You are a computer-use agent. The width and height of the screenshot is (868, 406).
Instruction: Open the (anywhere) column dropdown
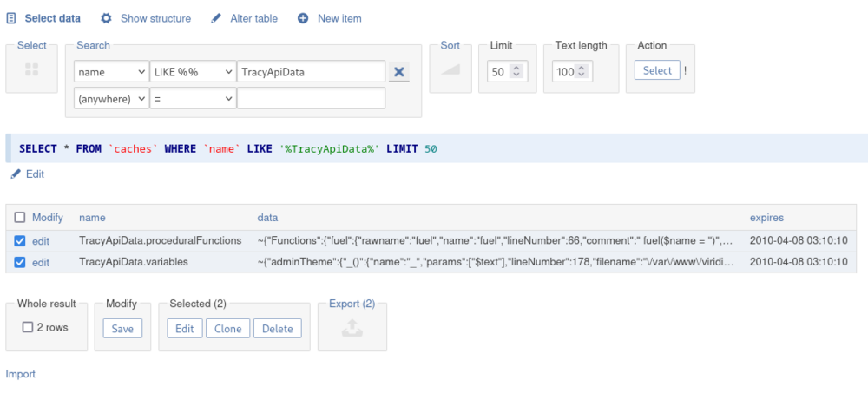111,100
